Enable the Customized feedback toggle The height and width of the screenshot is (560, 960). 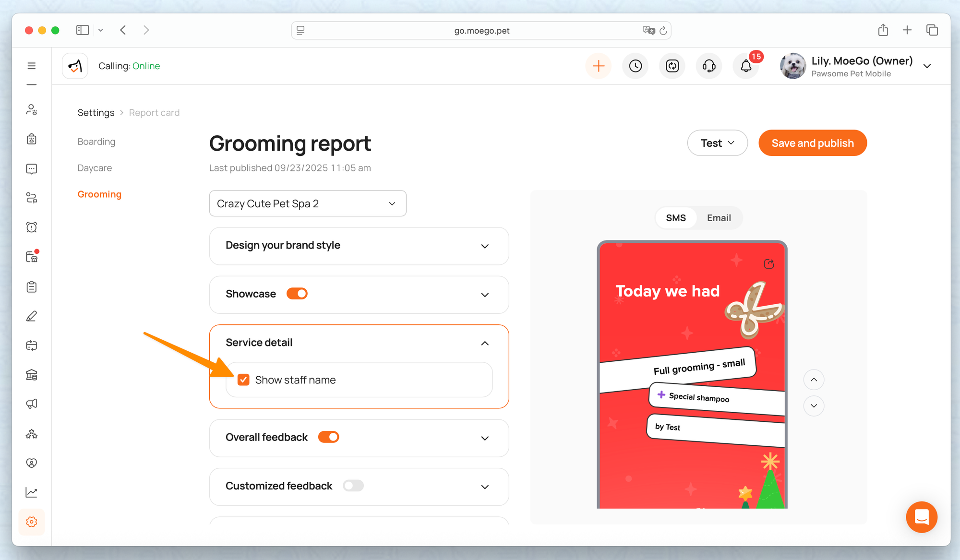click(353, 486)
